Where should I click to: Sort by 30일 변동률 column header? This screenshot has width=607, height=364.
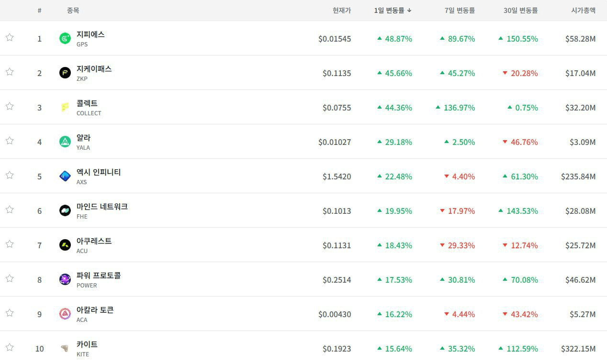tap(520, 10)
